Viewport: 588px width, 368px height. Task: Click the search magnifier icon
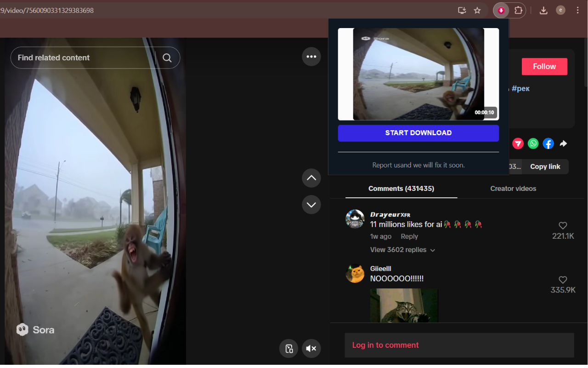pos(167,58)
